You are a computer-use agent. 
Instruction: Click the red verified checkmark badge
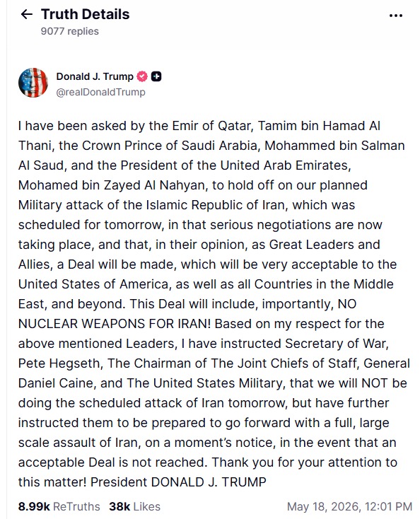[x=142, y=76]
